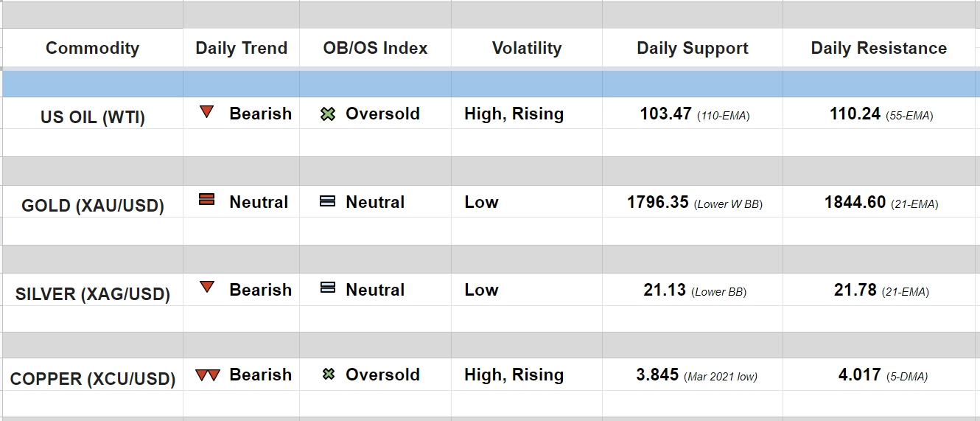This screenshot has width=980, height=421.
Task: Click the red down-triangle beside US OIL Bearish
Action: coord(207,113)
